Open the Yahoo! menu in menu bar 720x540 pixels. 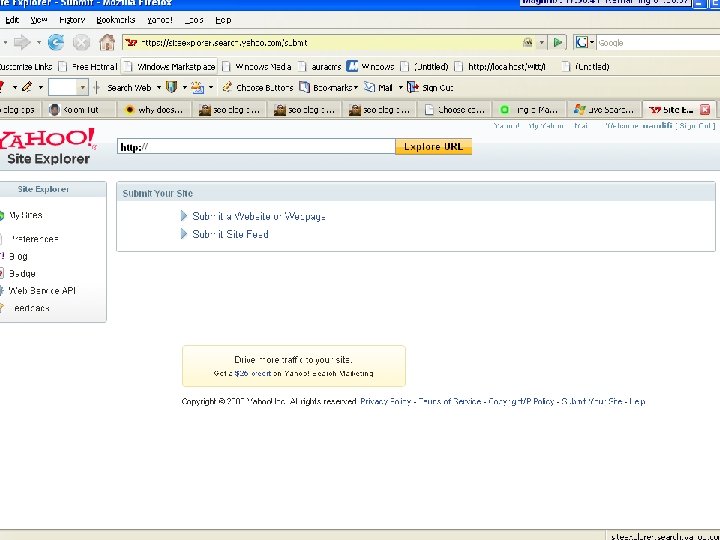(x=160, y=20)
